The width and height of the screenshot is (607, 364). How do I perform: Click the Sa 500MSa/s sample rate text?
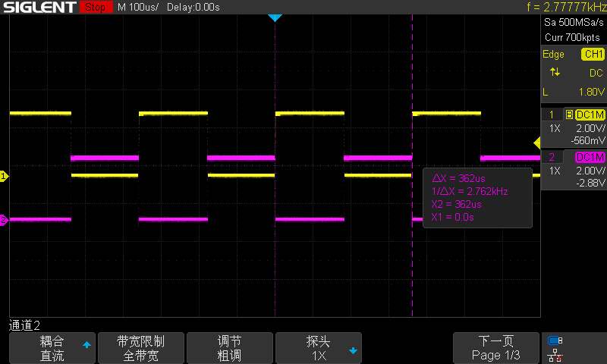[x=574, y=23]
